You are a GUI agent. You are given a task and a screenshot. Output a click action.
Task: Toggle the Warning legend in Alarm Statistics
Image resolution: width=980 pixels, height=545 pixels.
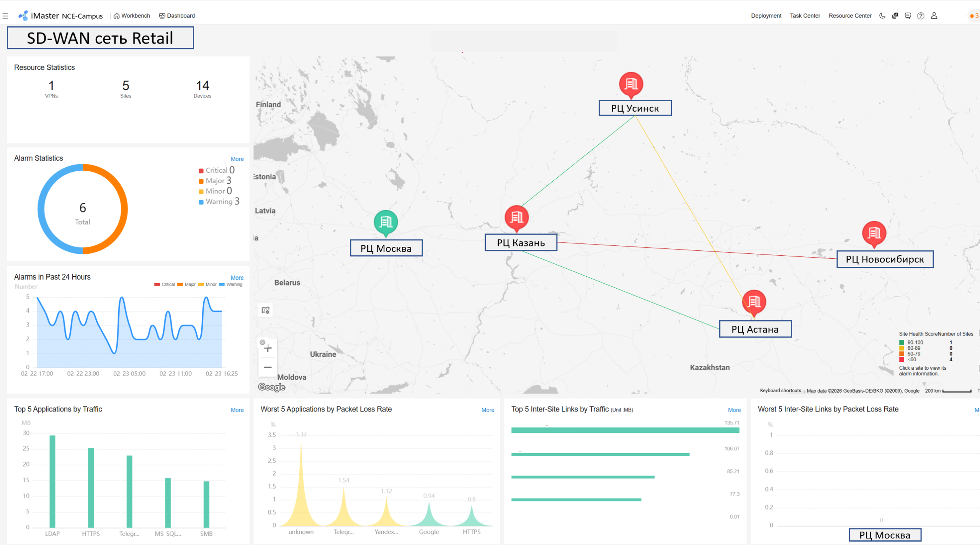219,202
